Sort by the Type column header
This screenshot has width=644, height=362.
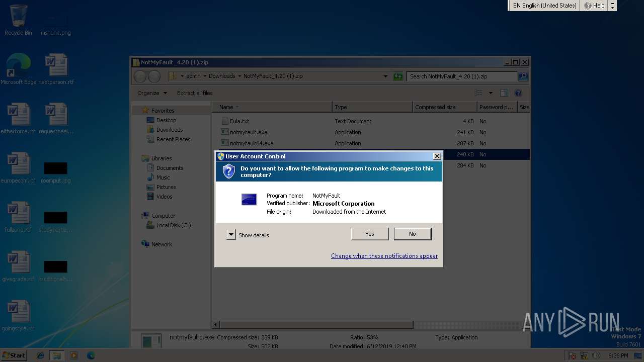[373, 107]
